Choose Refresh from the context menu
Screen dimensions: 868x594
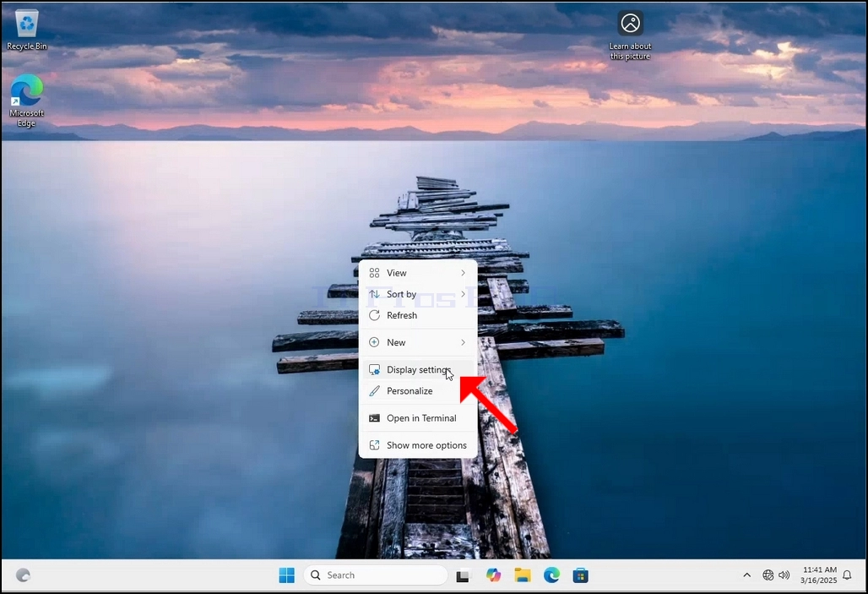pyautogui.click(x=418, y=315)
